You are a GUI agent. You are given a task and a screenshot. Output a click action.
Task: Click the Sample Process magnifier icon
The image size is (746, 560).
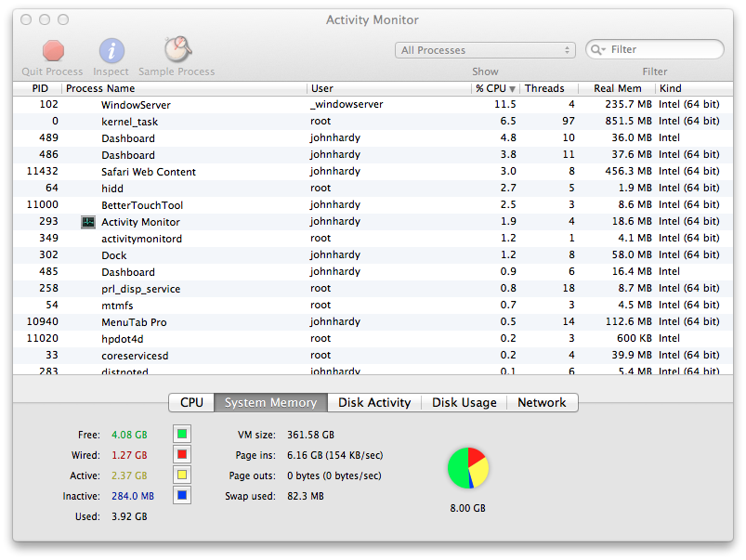177,49
